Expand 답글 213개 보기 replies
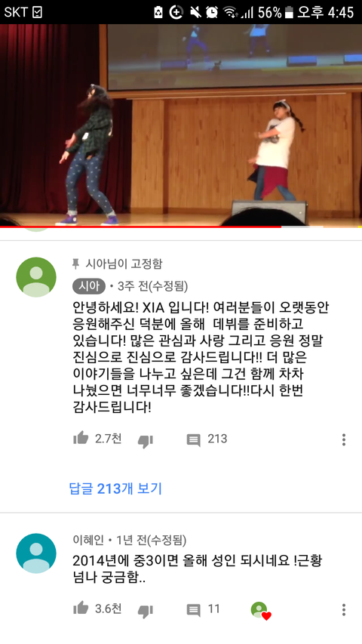 (x=115, y=488)
